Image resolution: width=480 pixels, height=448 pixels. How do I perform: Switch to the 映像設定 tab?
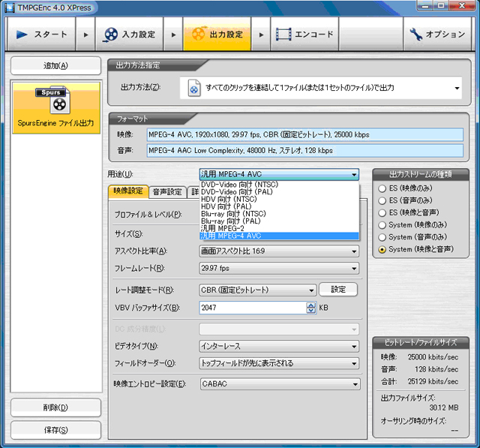pyautogui.click(x=128, y=191)
